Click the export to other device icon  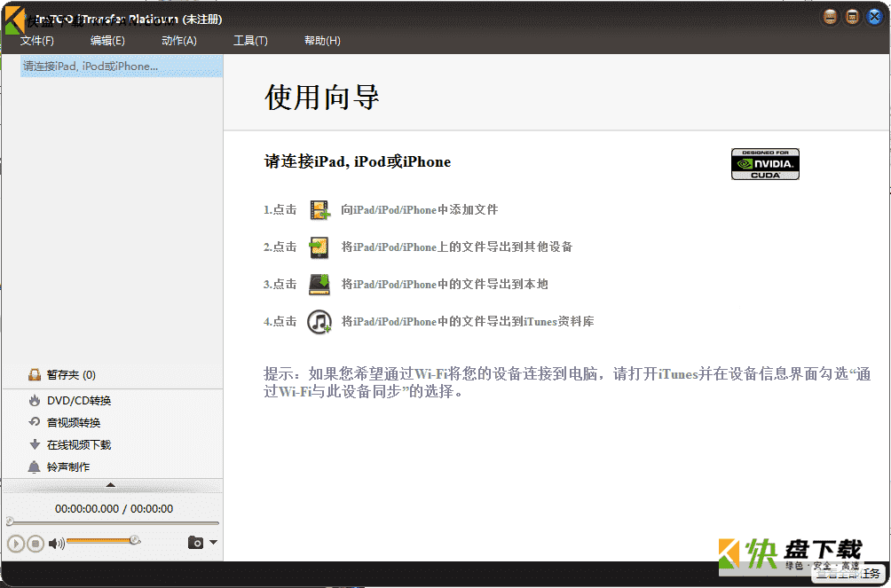tap(319, 247)
